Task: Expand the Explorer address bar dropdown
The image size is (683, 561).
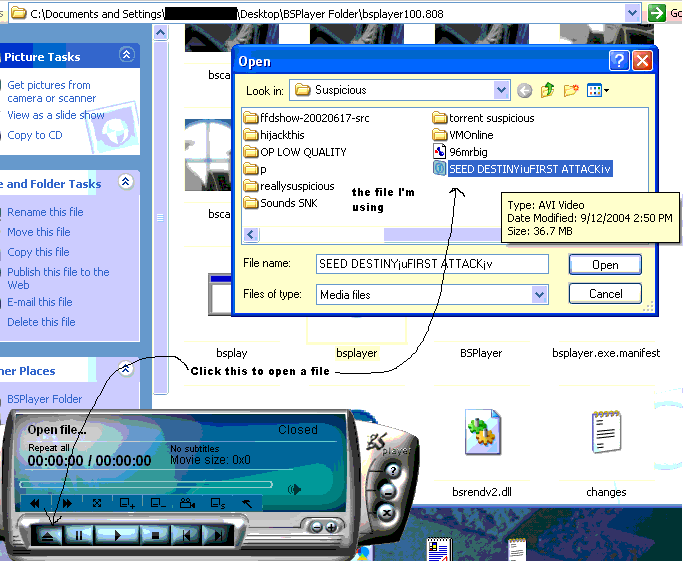Action: click(632, 13)
